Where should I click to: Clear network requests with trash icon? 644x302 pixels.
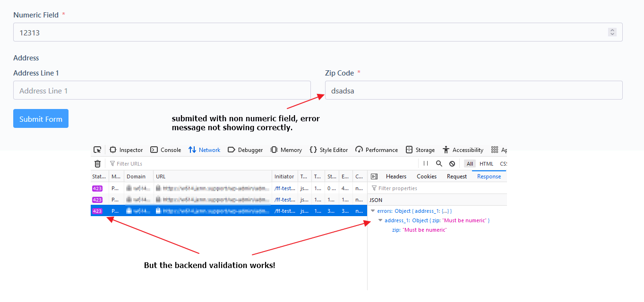point(97,163)
